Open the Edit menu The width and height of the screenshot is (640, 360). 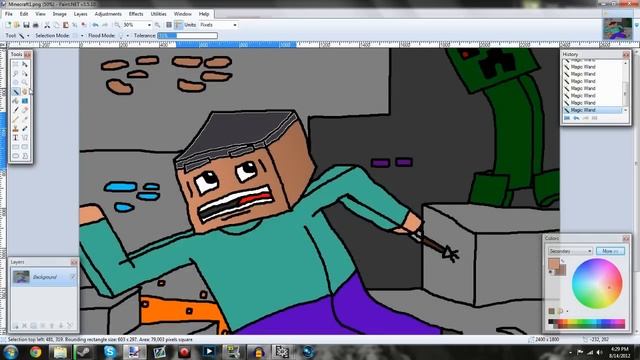(x=24, y=14)
